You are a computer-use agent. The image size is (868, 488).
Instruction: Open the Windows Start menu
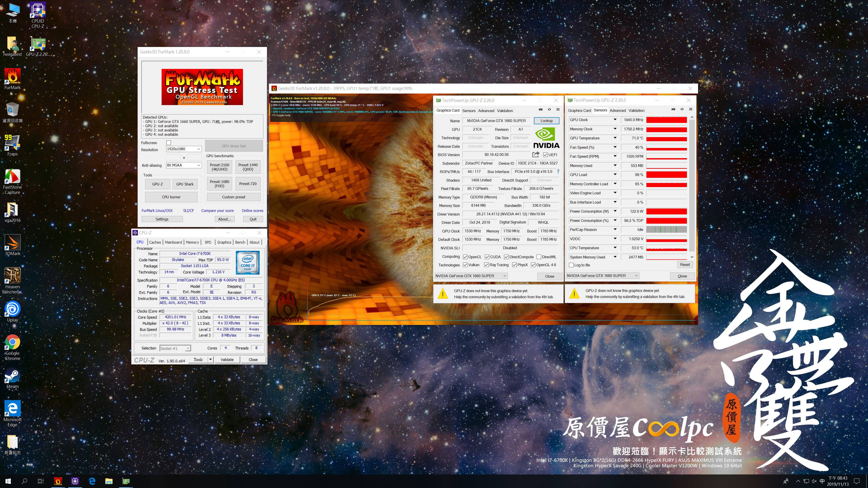click(8, 481)
